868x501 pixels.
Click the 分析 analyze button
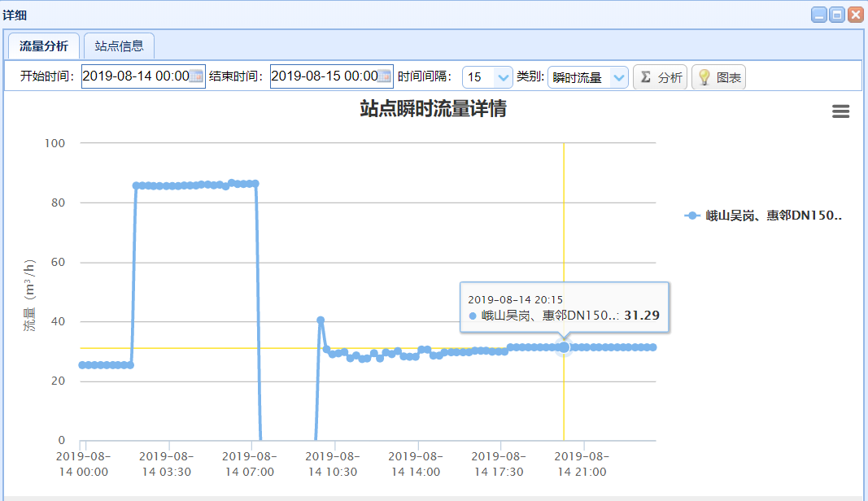click(x=660, y=77)
